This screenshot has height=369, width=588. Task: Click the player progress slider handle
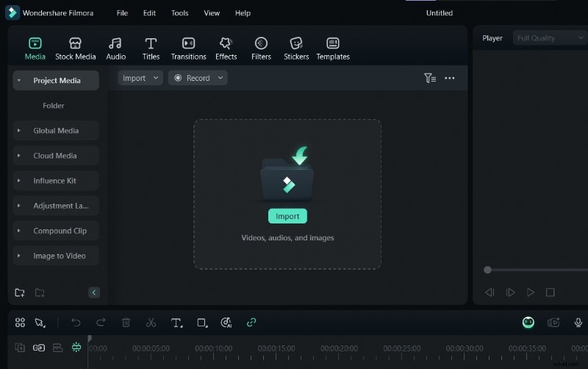pos(487,270)
